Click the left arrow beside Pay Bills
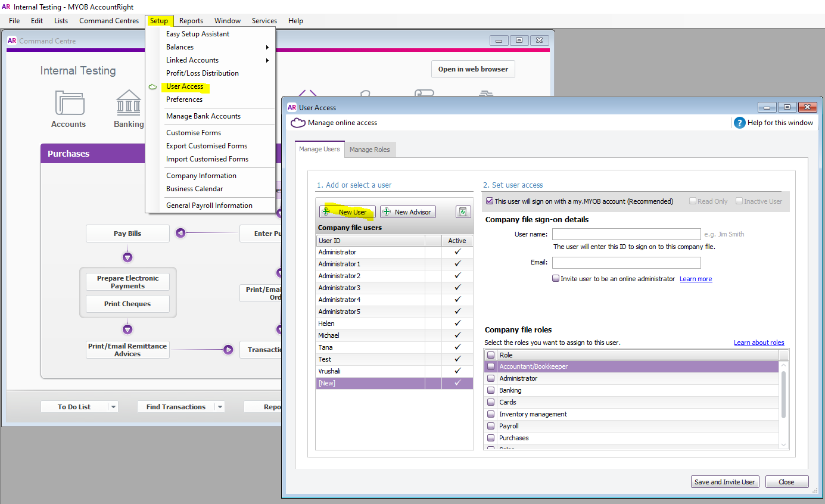Image resolution: width=825 pixels, height=504 pixels. coord(180,234)
